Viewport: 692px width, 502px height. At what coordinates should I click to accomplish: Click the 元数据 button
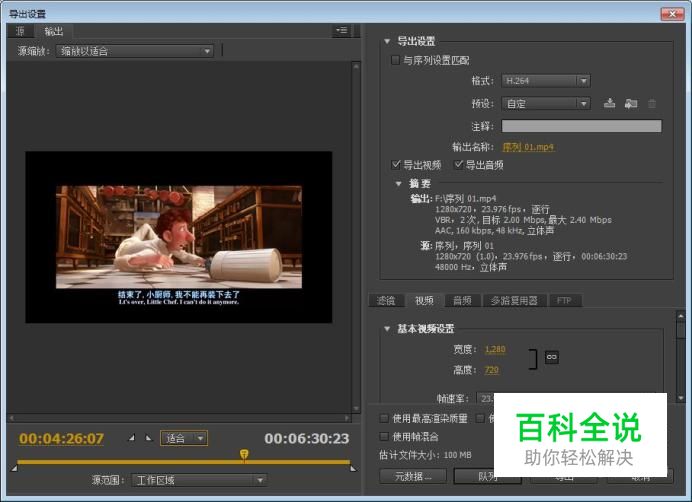(413, 476)
